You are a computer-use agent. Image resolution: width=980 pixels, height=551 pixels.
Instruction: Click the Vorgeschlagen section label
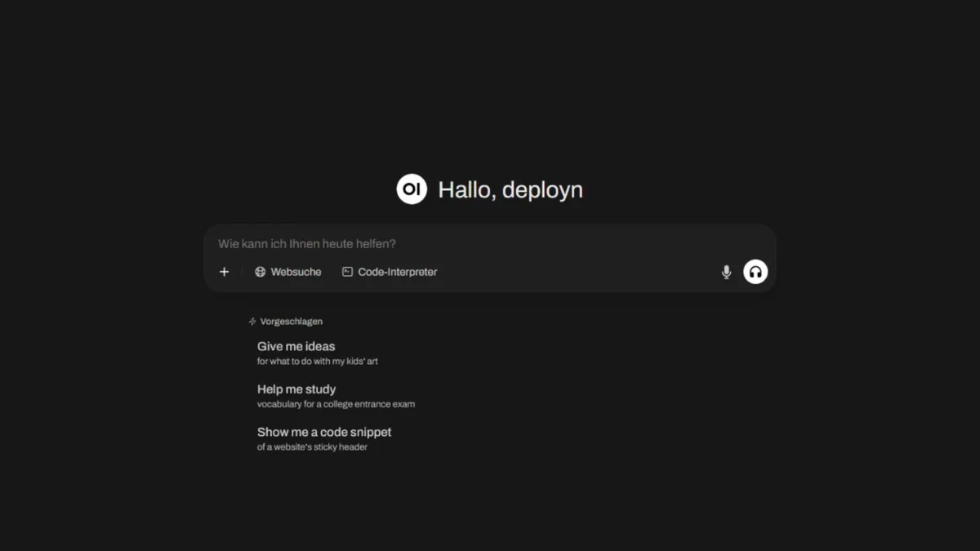[291, 321]
